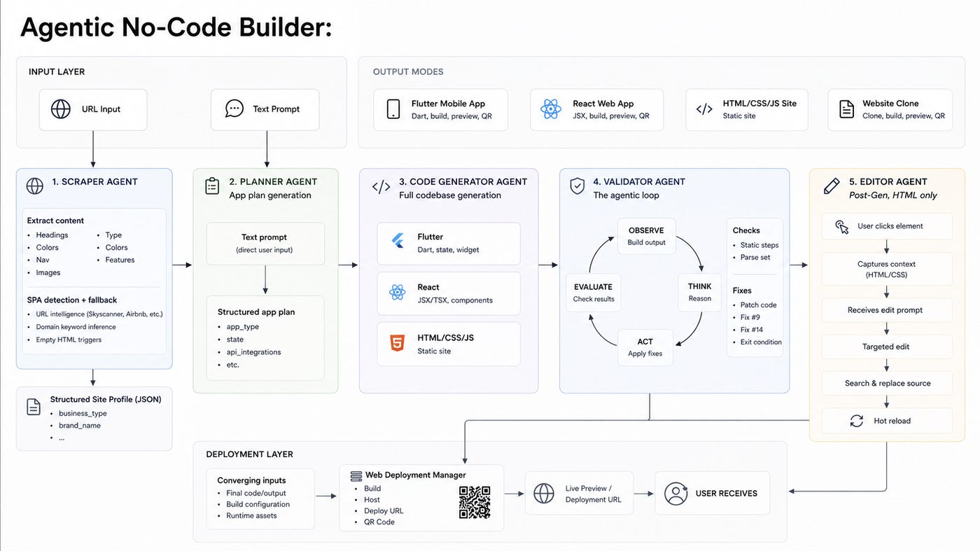The width and height of the screenshot is (980, 551).
Task: Select the EVALUATE Check results box
Action: click(x=594, y=293)
